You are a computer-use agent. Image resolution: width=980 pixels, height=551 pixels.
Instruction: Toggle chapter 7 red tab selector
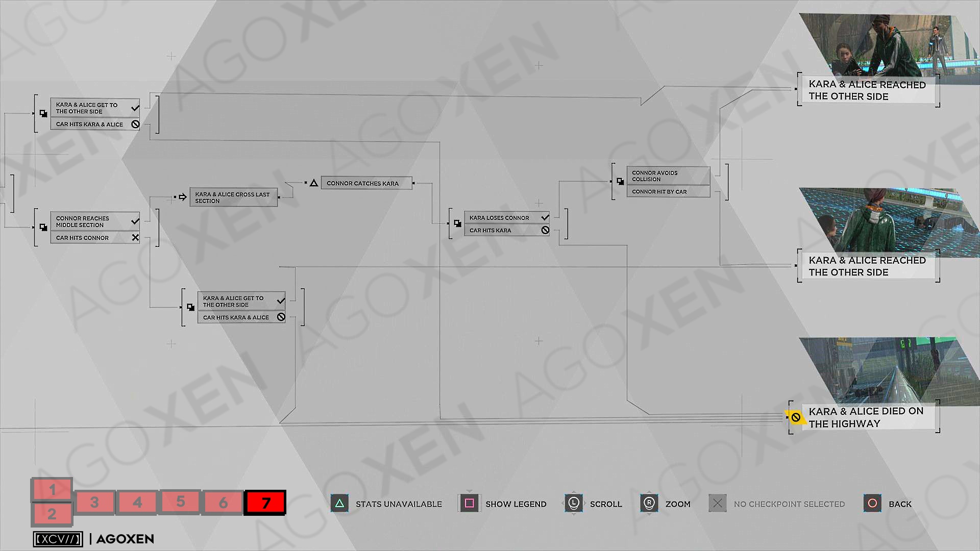coord(264,503)
